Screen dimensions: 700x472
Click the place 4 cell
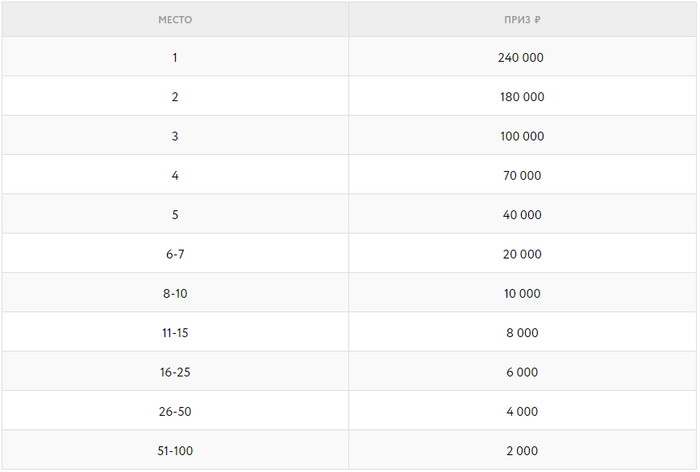175,176
